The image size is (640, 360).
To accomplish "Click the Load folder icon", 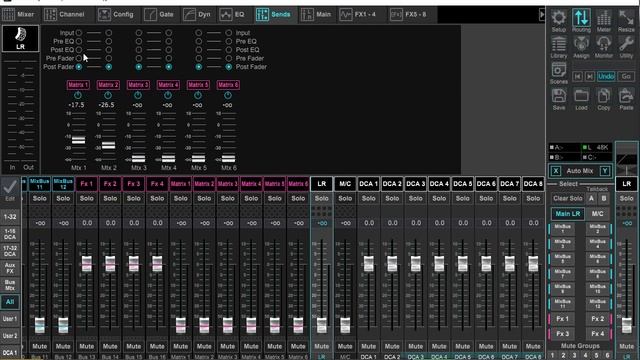I will pyautogui.click(x=581, y=96).
